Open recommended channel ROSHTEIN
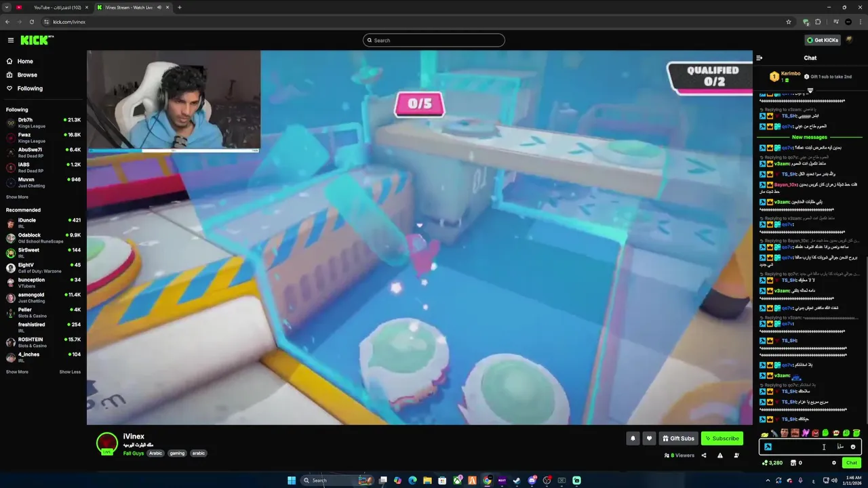 [43, 342]
